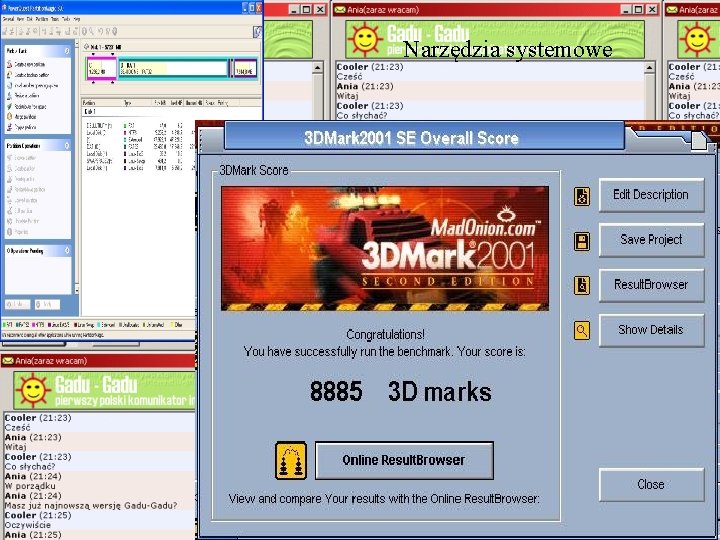The image size is (720, 540).
Task: Click the Gadu-Gadu banner reading pierwszy polski komunikator
Action: click(x=105, y=391)
